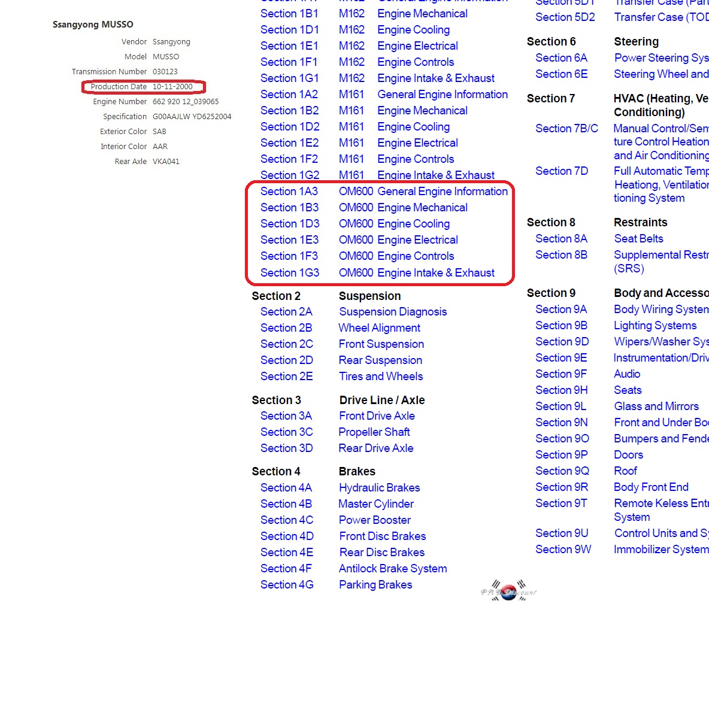Go to Section 9F Audio
This screenshot has width=709, height=728.
click(561, 374)
